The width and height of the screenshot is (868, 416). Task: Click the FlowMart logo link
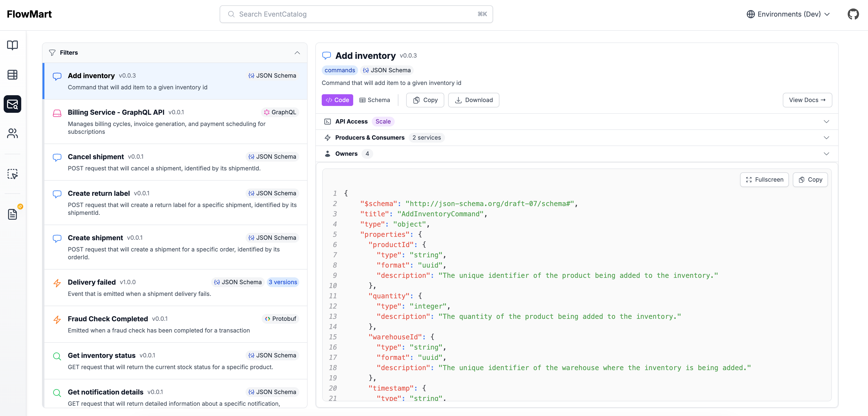coord(29,14)
